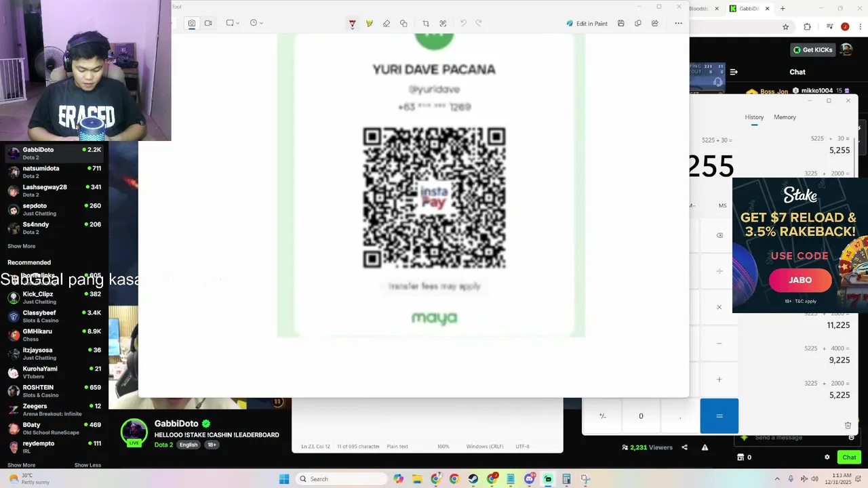Select Snip photo mode in Snipping Tool

[x=192, y=23]
